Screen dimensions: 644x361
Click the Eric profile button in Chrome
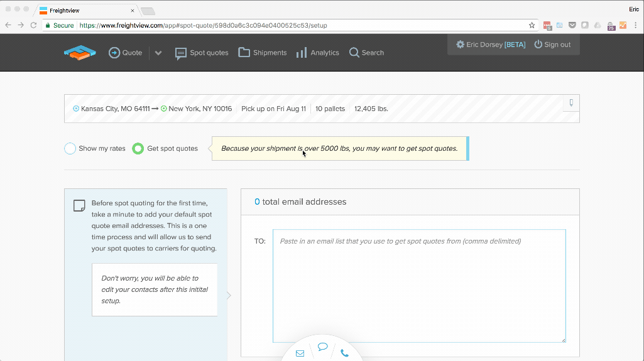point(634,9)
